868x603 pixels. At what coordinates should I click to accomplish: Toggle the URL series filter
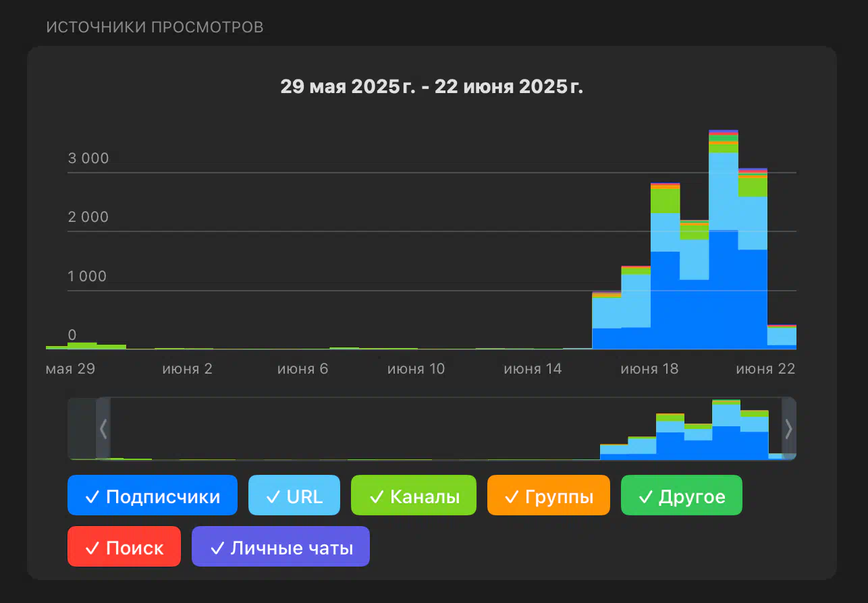pos(294,496)
